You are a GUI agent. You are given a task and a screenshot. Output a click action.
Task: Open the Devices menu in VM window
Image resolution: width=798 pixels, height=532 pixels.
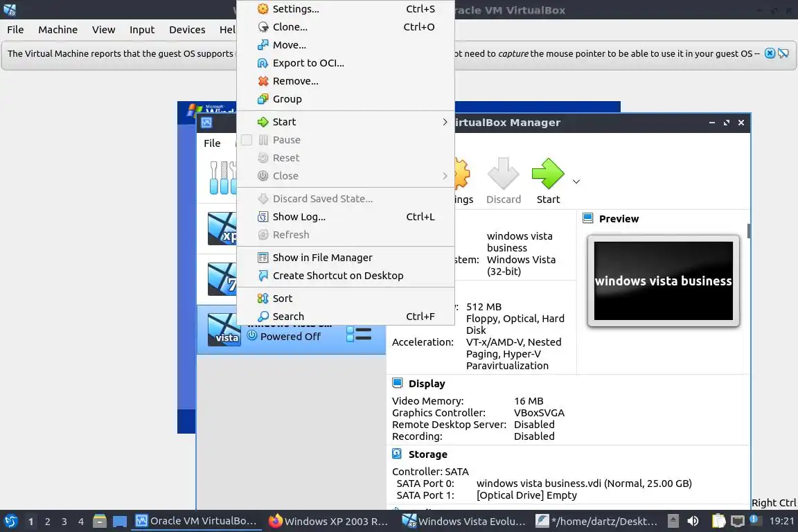187,30
